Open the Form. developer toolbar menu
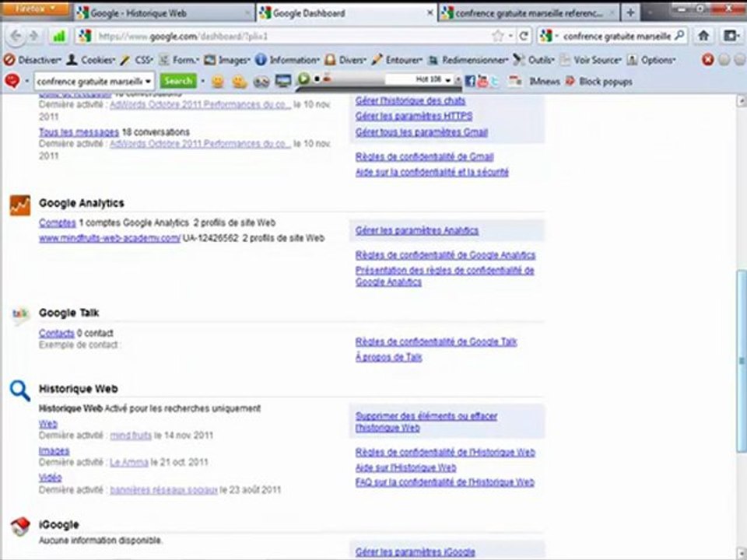Image resolution: width=747 pixels, height=560 pixels. click(x=179, y=60)
